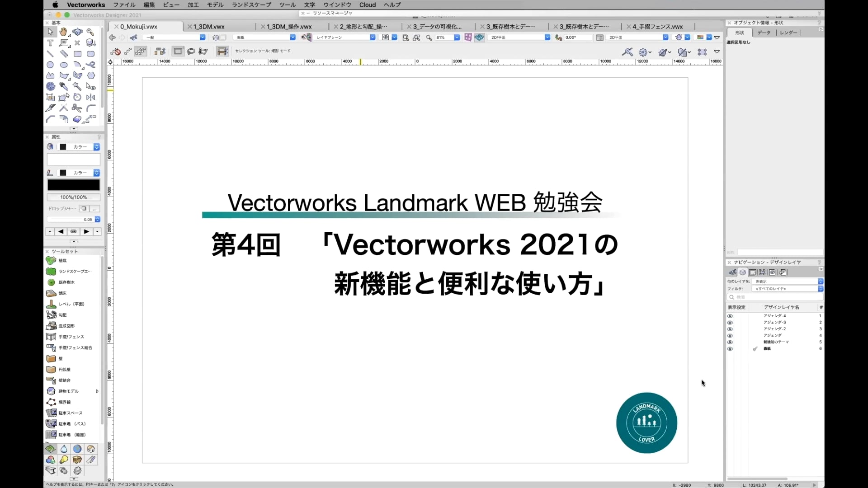This screenshot has width=868, height=488.
Task: Select the Text tool
Action: (50, 43)
